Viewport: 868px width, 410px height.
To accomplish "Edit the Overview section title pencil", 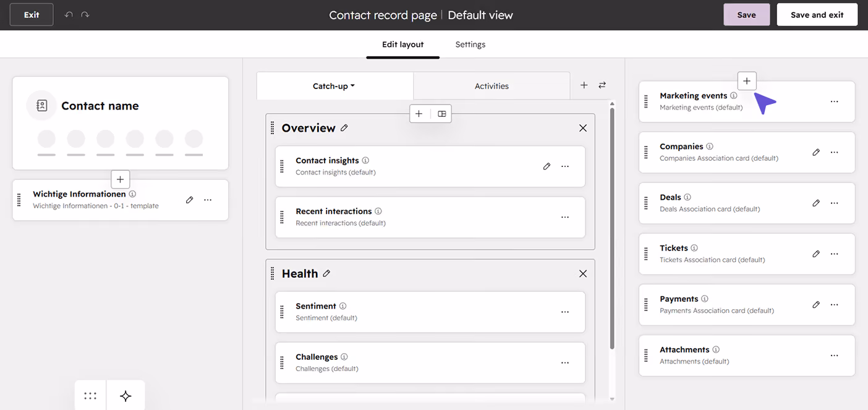I will [x=344, y=128].
